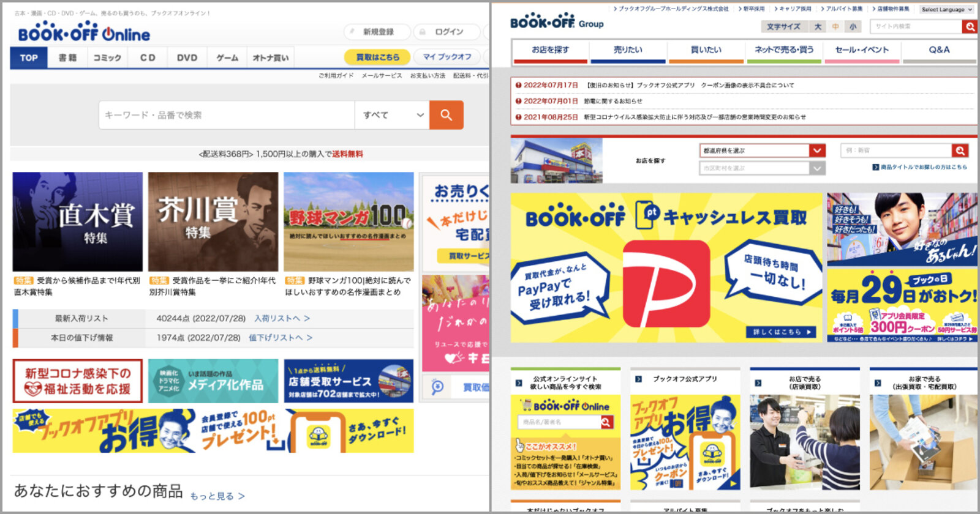980x514 pixels.
Task: Open the 市区町村を選ぶ dropdown
Action: click(x=763, y=168)
